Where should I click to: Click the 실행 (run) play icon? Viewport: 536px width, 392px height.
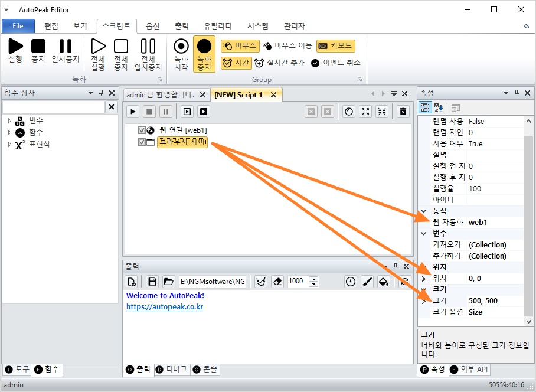[15, 46]
